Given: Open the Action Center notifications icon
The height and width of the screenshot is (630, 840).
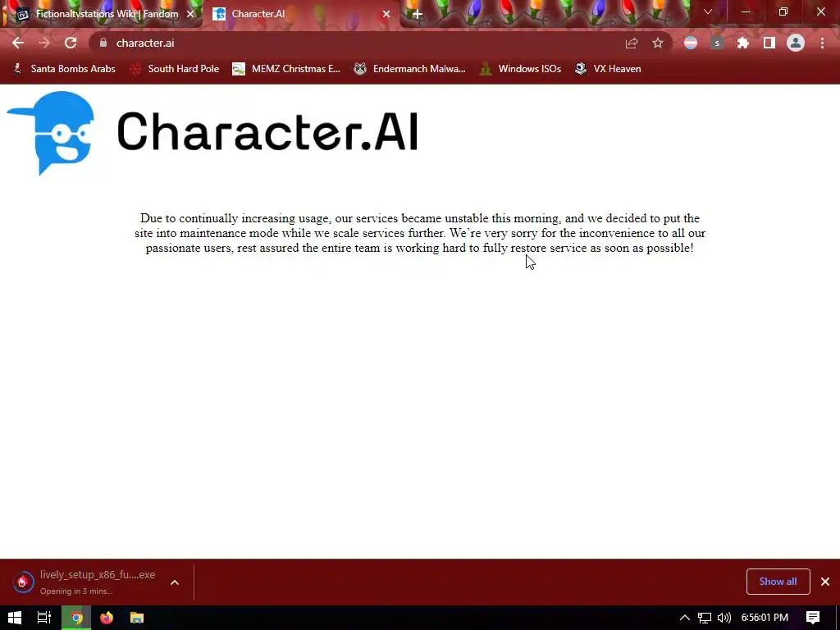Looking at the screenshot, I should coord(813,618).
